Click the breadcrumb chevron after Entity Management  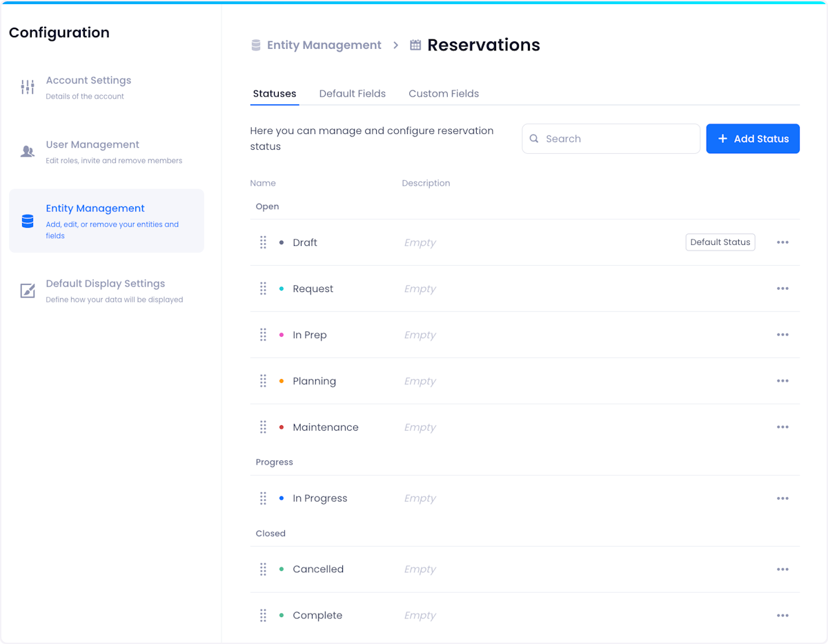click(x=395, y=45)
